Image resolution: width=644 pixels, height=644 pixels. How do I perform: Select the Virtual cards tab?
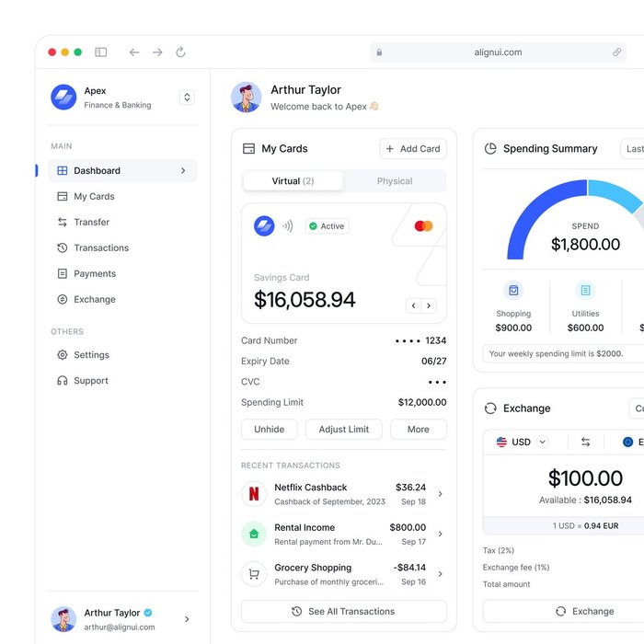293,181
